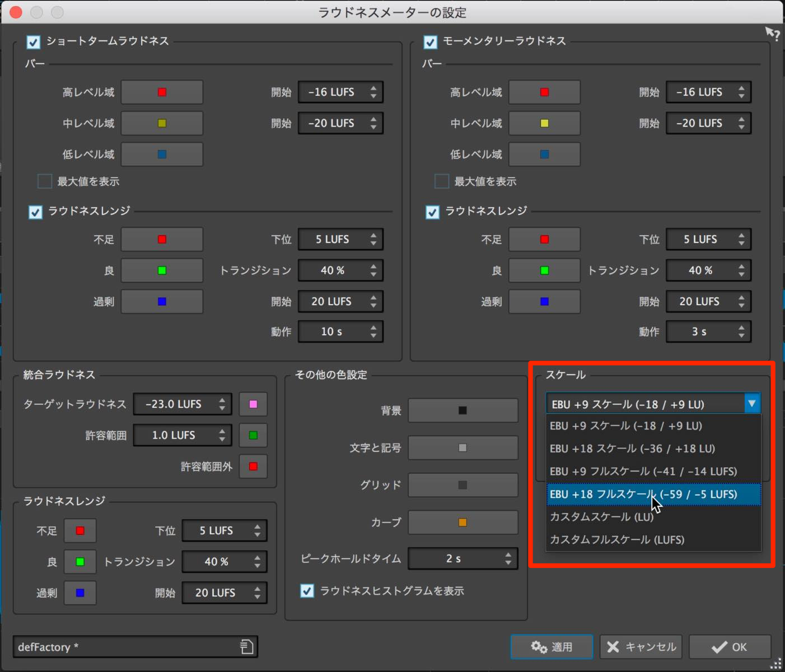Adjust momentary トランジション 40 % stepper
Viewport: 785px width, 672px height.
click(741, 270)
